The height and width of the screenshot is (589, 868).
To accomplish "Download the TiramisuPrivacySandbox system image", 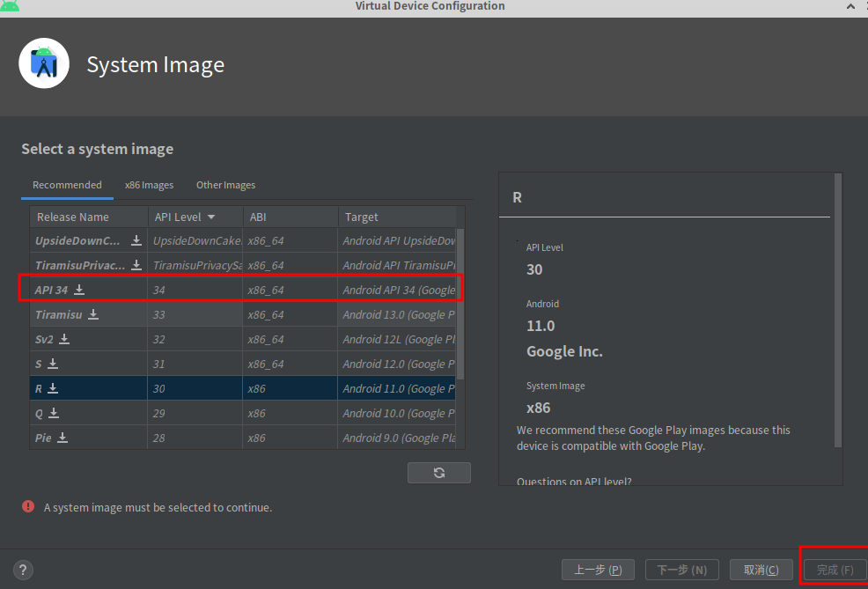I will (136, 265).
